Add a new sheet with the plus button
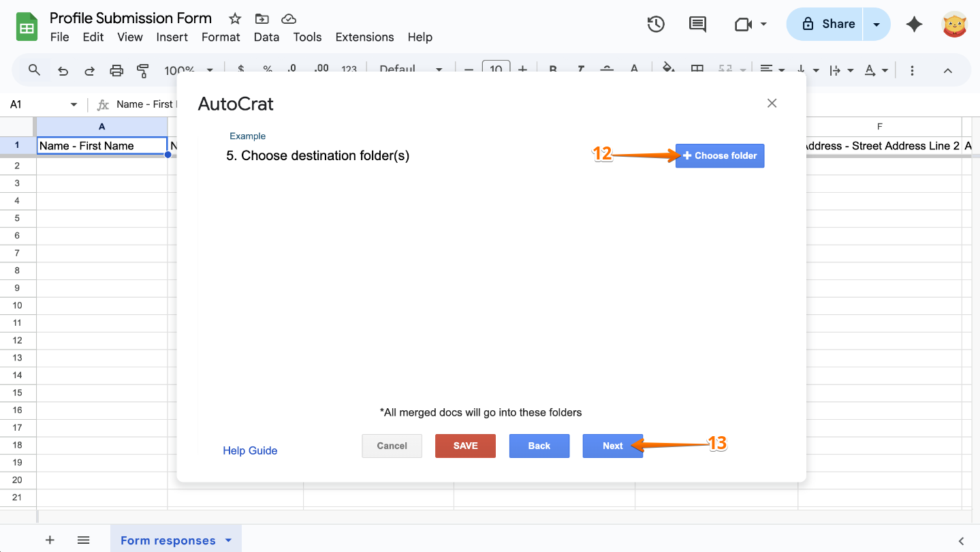This screenshot has width=980, height=552. 50,540
